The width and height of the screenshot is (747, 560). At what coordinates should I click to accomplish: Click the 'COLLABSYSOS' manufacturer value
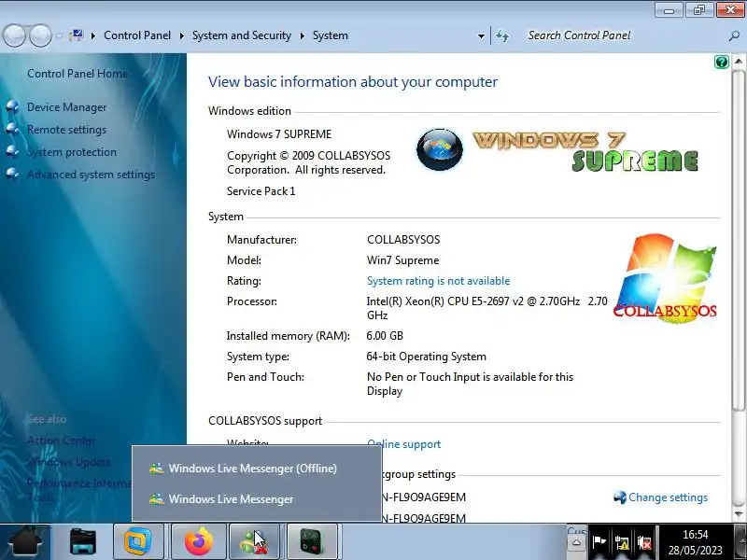coord(403,240)
